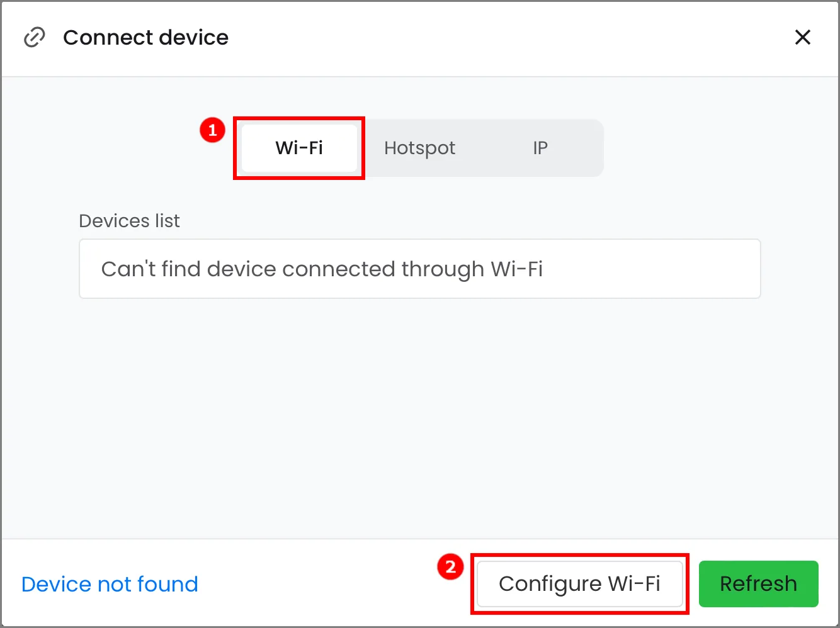Open the IP connection tab
The height and width of the screenshot is (628, 840).
coord(540,148)
